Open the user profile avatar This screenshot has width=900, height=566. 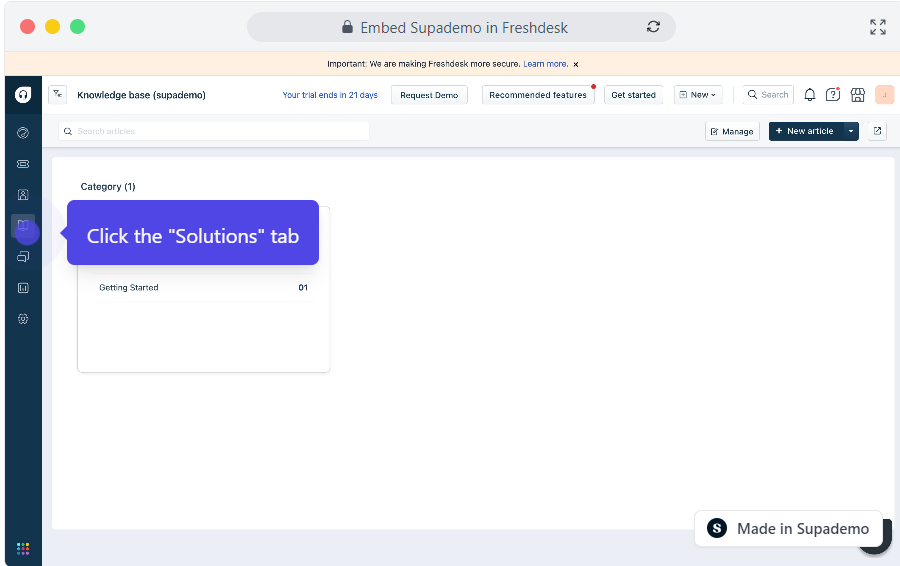click(885, 95)
